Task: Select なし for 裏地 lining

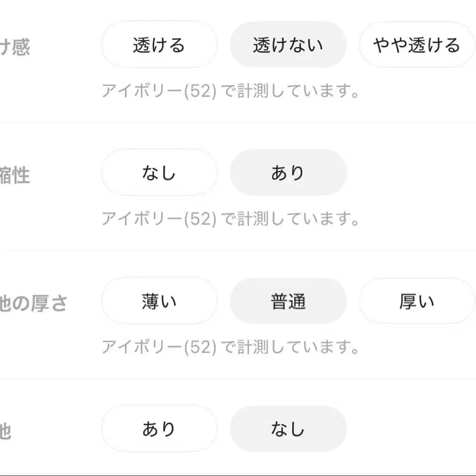Action: pos(288,427)
